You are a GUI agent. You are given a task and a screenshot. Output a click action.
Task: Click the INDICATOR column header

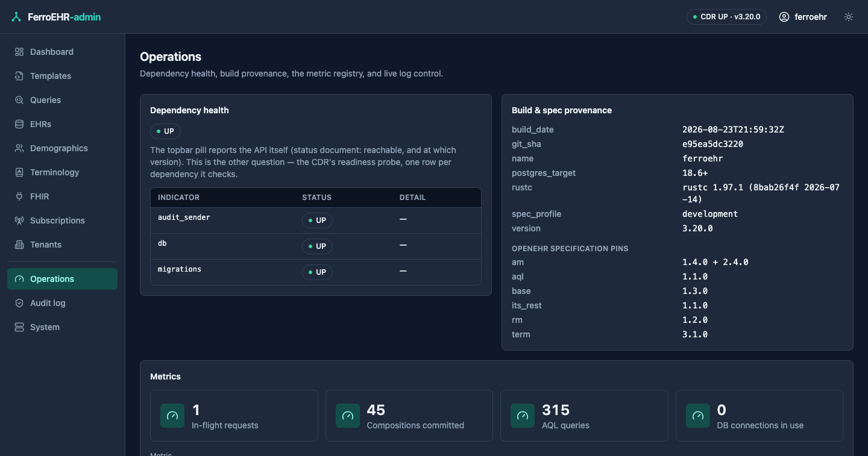[x=178, y=198]
